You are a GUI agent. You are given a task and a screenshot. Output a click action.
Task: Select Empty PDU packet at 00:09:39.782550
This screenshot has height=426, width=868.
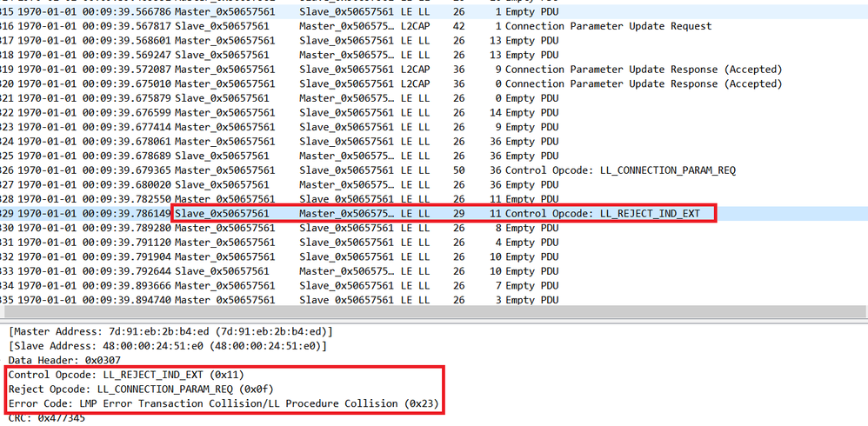(x=434, y=199)
